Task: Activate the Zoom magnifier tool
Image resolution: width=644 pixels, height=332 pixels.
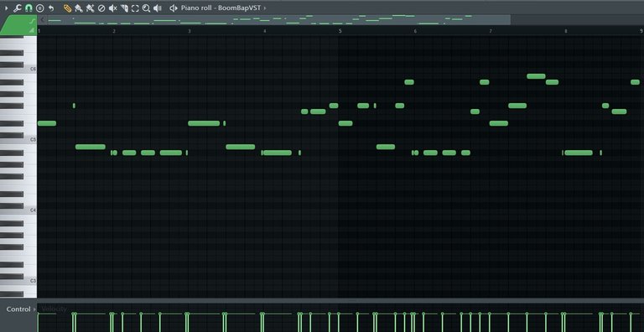Action: coord(146,8)
